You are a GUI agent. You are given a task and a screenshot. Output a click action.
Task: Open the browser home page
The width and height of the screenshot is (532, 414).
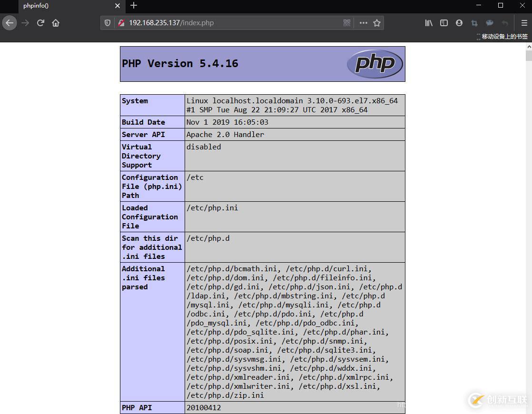tap(56, 23)
